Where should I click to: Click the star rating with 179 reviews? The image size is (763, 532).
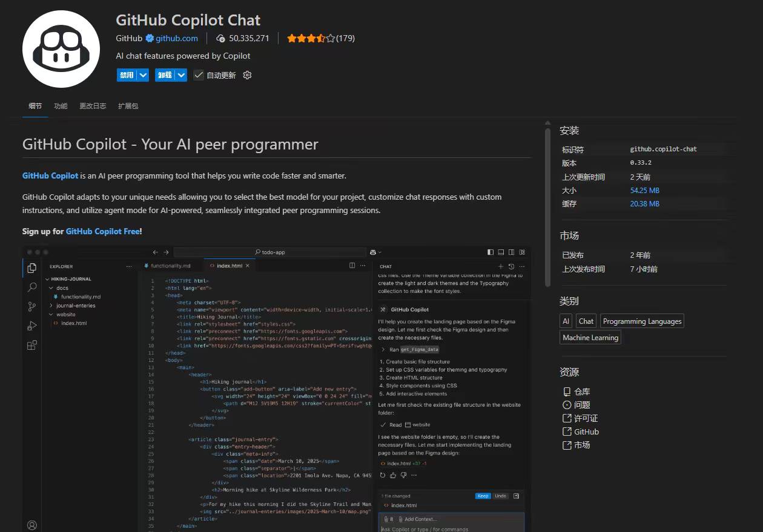coord(321,38)
